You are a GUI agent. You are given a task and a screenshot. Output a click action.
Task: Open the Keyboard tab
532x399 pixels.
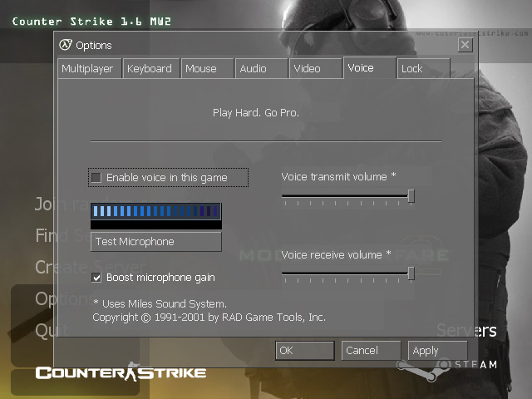(150, 69)
